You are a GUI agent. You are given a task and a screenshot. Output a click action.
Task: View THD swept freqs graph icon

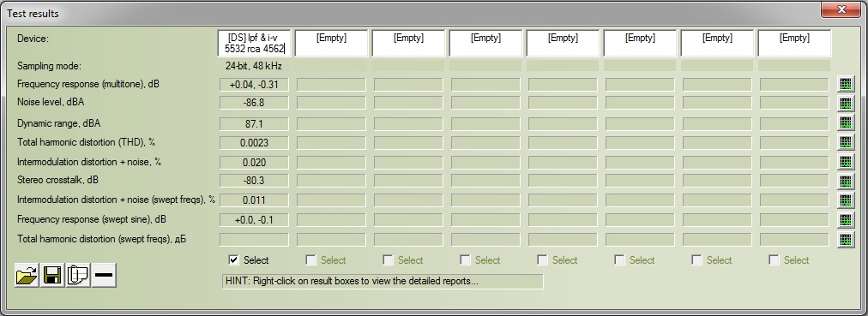tap(846, 240)
